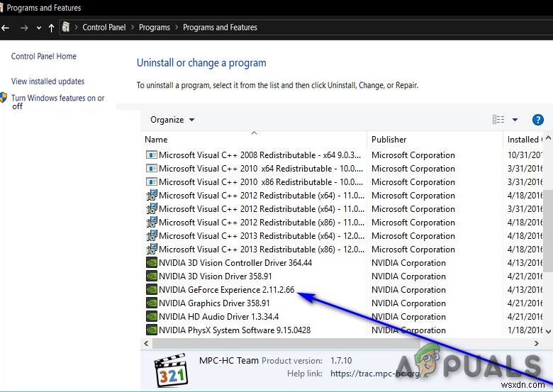Viewport: 553px width, 392px height.
Task: Click the Programs and Features title bar icon
Action: pyautogui.click(x=1, y=7)
